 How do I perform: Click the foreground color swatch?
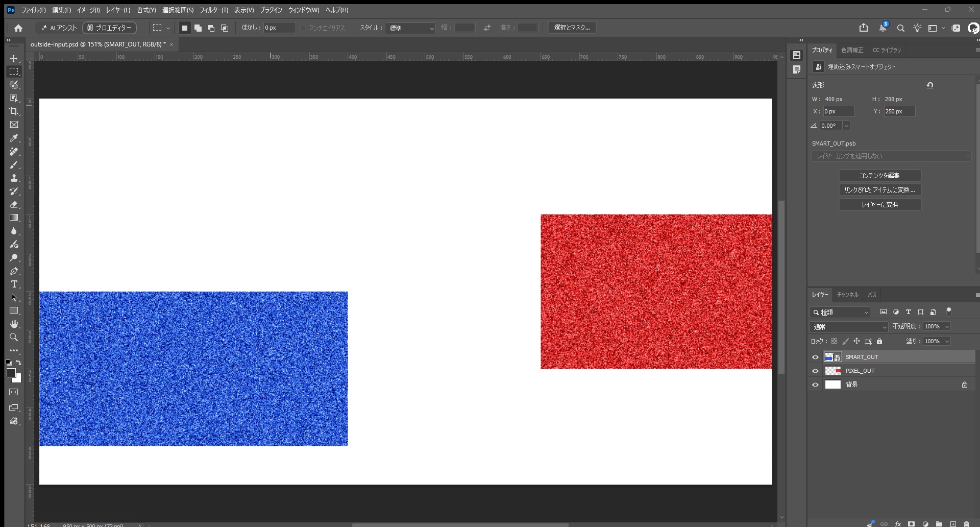[x=11, y=373]
